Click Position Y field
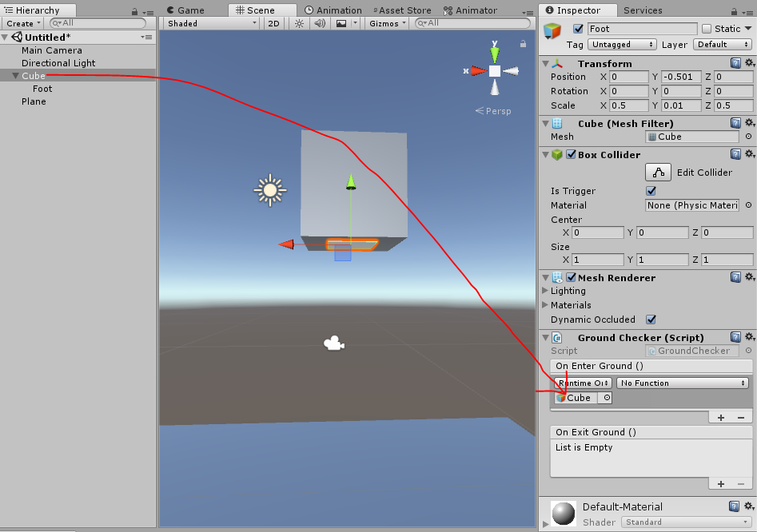This screenshot has height=532, width=757. [681, 77]
